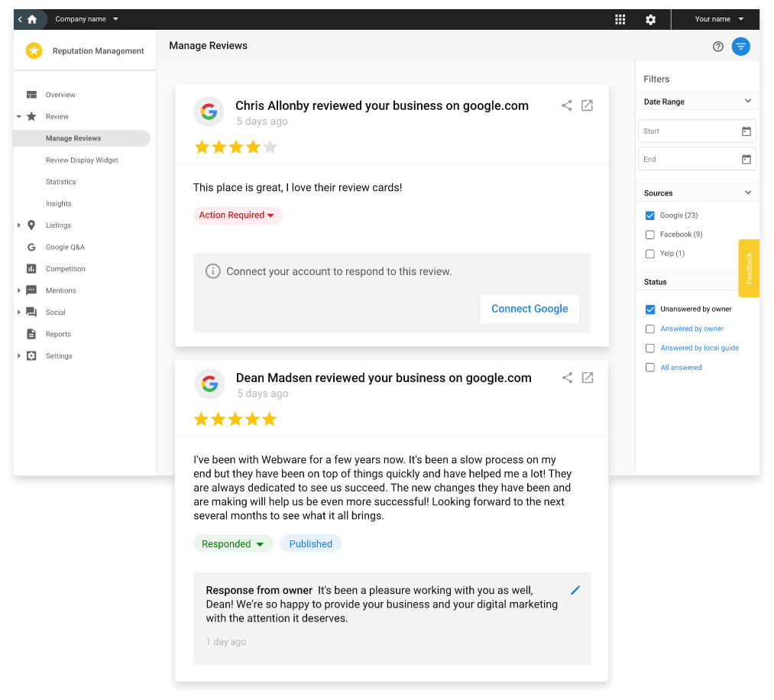Enable the Answered by owner filter

coord(650,329)
